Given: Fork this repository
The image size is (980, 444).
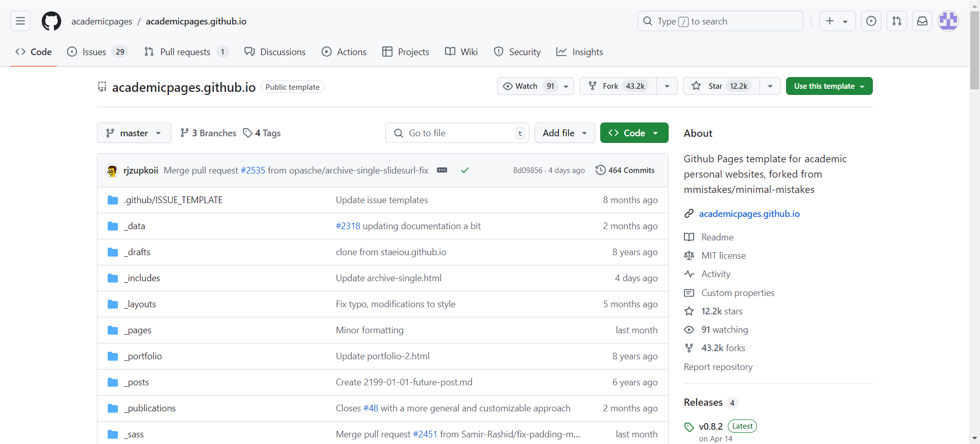Looking at the screenshot, I should click(x=618, y=86).
